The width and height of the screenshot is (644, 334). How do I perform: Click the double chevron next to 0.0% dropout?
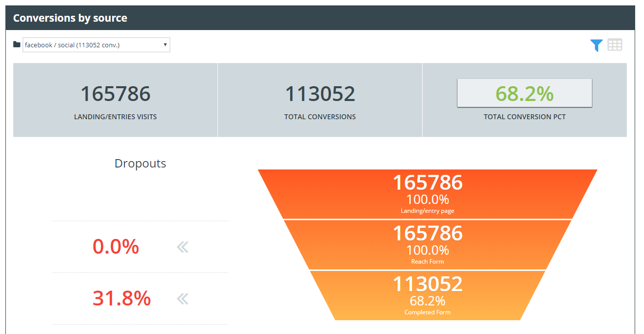pyautogui.click(x=183, y=247)
